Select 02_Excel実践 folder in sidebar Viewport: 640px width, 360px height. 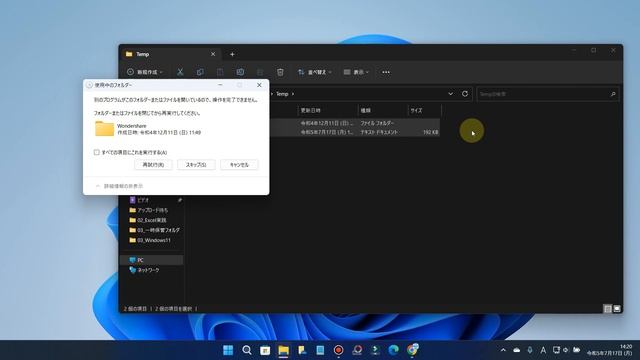(152, 220)
